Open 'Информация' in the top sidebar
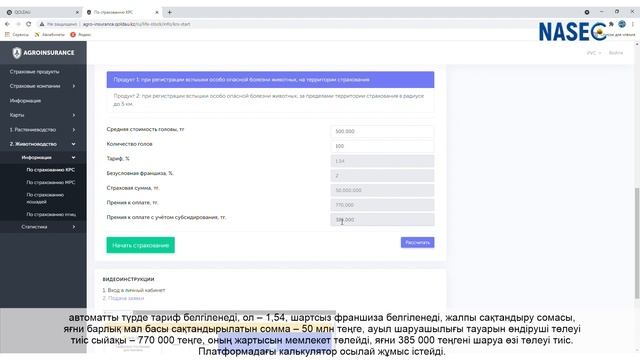 pyautogui.click(x=25, y=100)
